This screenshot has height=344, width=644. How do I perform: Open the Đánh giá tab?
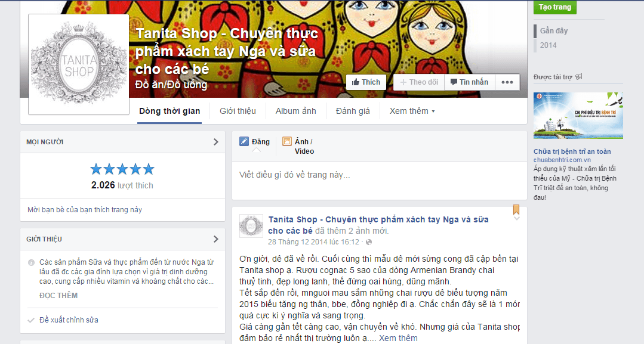(x=353, y=111)
